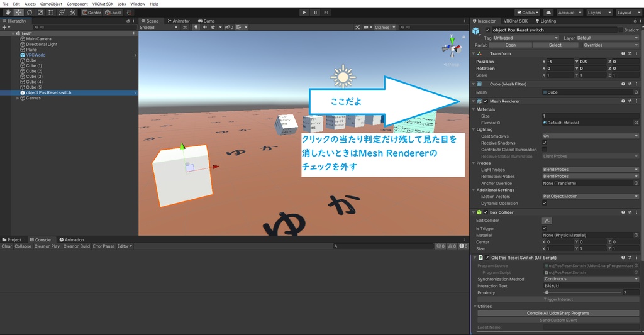The image size is (644, 335).
Task: Toggle Is Trigger checkbox
Action: pos(545,228)
